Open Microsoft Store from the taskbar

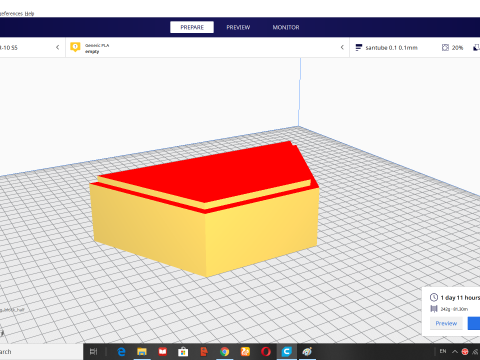pos(183,351)
